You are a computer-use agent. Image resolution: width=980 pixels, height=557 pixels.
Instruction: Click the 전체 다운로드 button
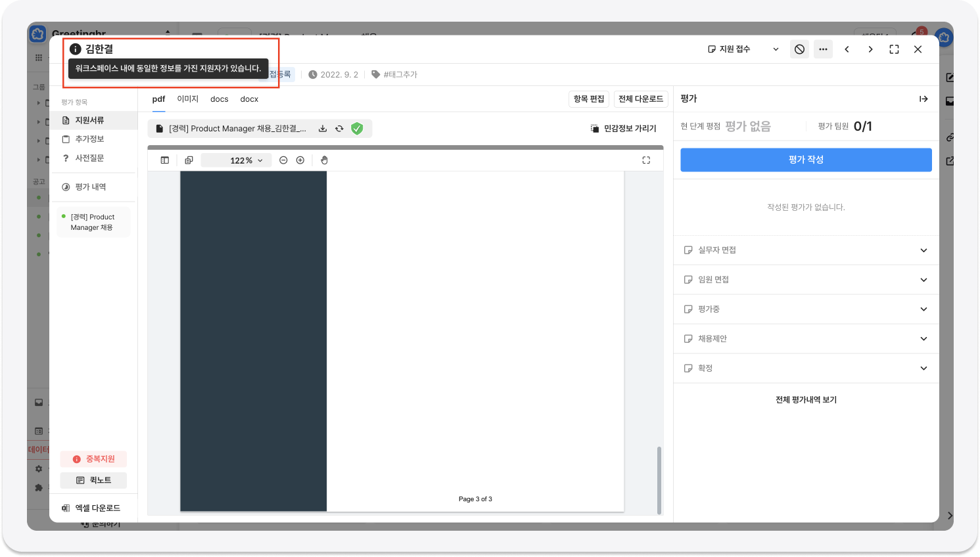coord(641,99)
